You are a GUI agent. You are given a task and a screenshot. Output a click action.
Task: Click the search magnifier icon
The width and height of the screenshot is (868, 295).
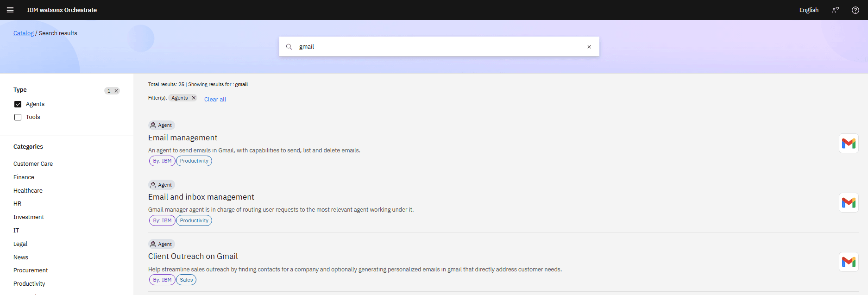[289, 47]
